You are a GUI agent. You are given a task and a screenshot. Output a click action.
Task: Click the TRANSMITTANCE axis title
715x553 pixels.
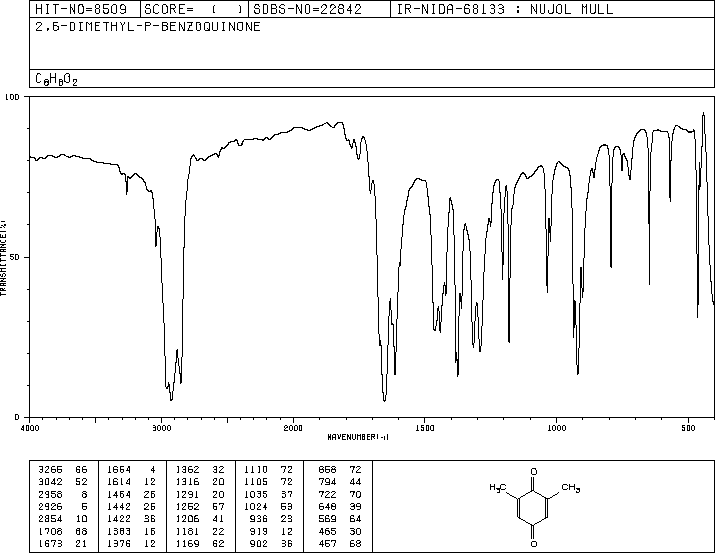[3, 258]
